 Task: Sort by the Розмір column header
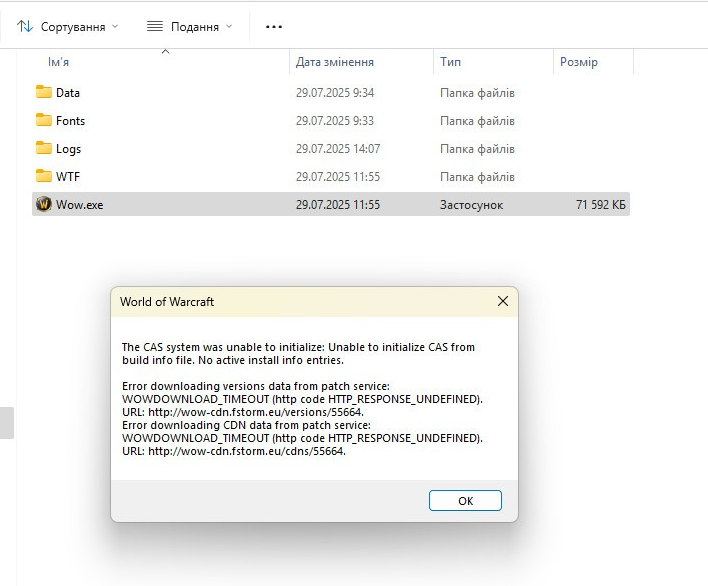point(579,63)
